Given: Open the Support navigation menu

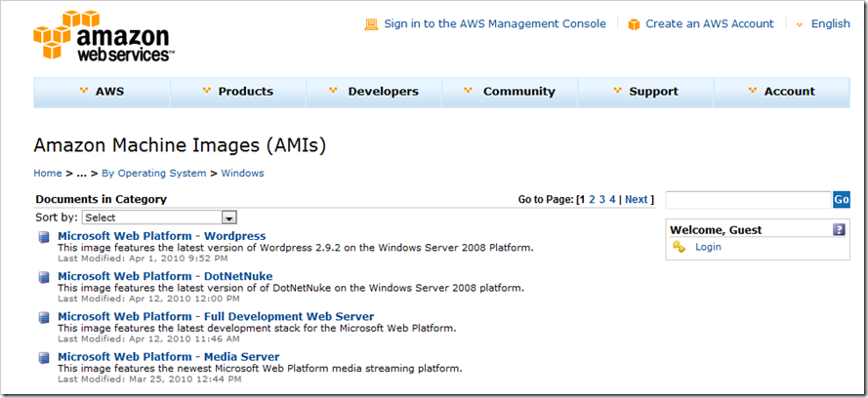Looking at the screenshot, I should (646, 92).
